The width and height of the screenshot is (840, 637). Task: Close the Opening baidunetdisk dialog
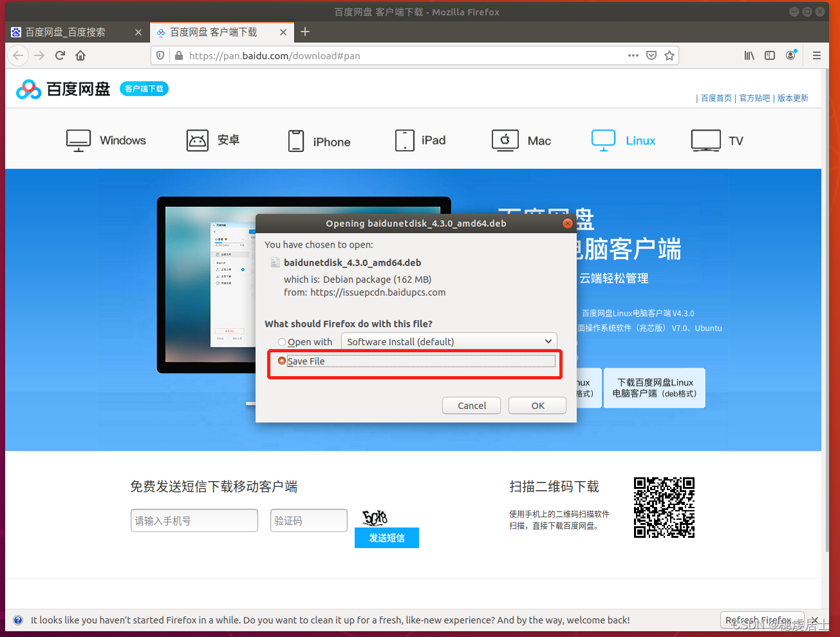coord(567,223)
